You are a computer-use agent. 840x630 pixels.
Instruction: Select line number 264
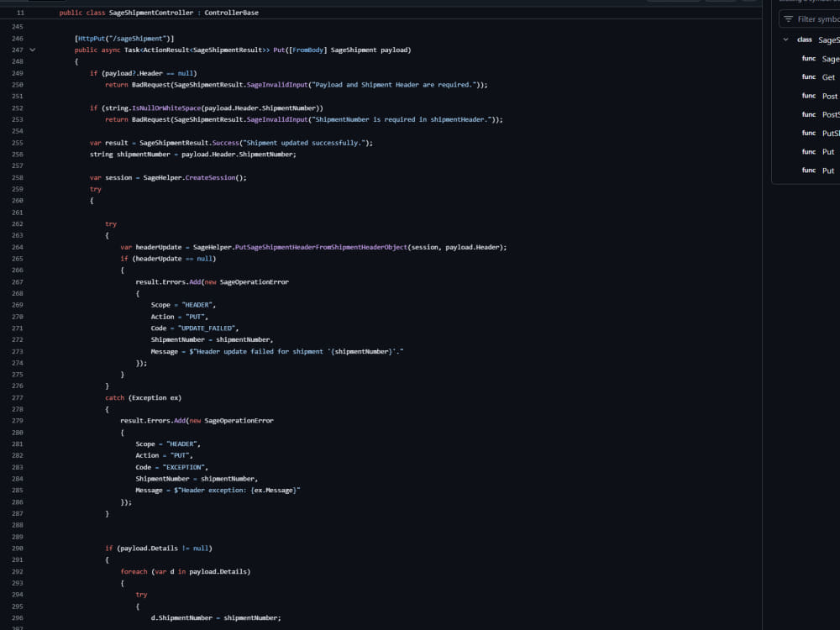pyautogui.click(x=18, y=248)
